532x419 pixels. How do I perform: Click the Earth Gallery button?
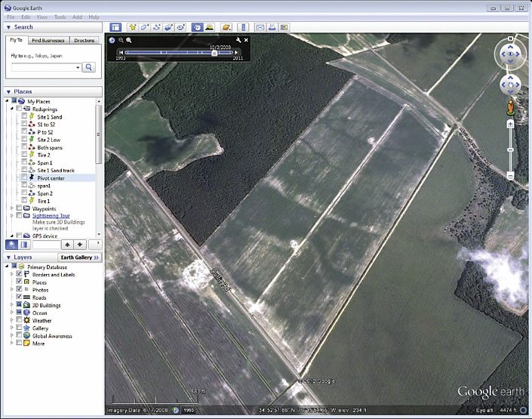click(x=79, y=257)
